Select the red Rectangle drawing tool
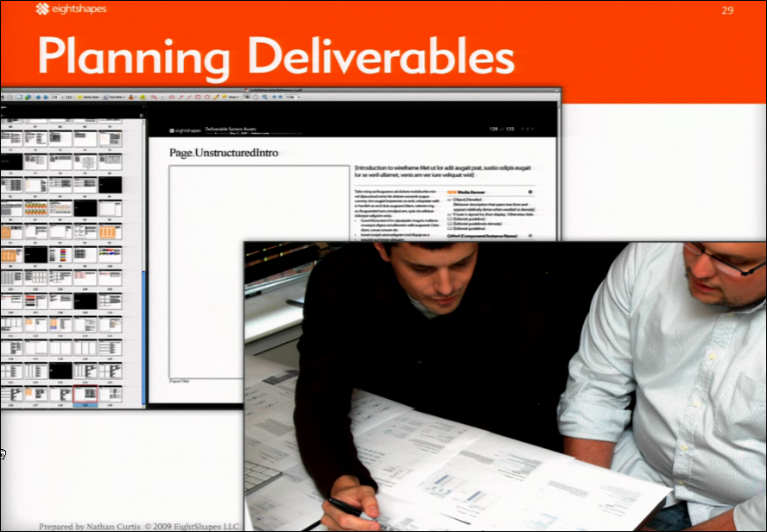This screenshot has width=767, height=532. click(196, 97)
